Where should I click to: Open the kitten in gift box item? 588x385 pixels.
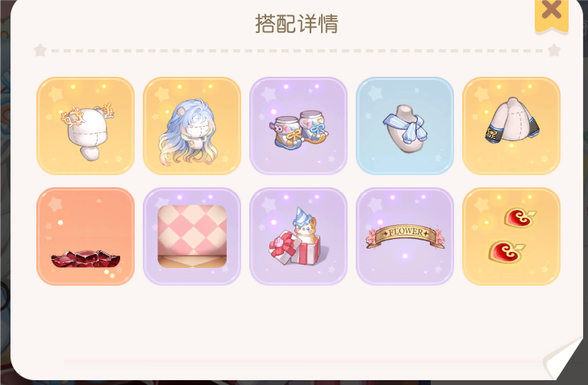pyautogui.click(x=298, y=236)
